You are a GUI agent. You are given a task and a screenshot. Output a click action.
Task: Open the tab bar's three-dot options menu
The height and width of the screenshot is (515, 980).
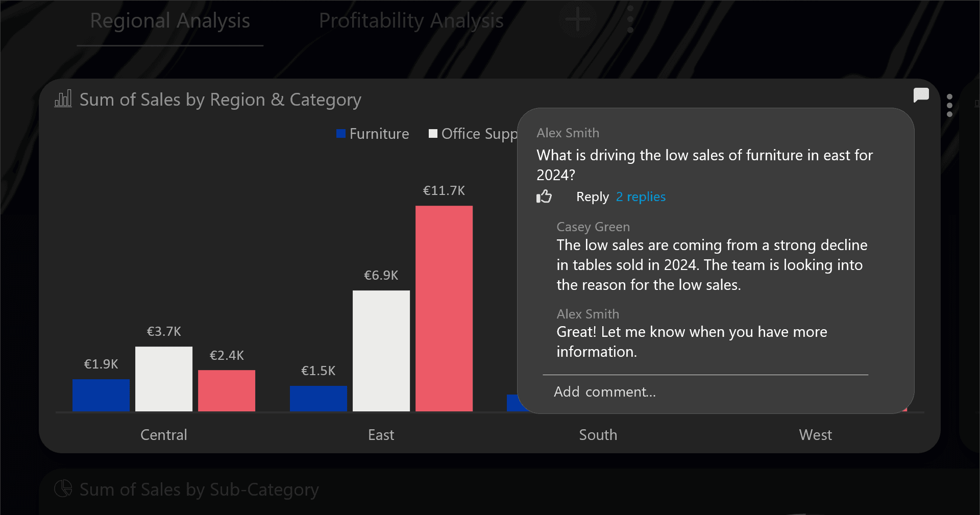630,20
